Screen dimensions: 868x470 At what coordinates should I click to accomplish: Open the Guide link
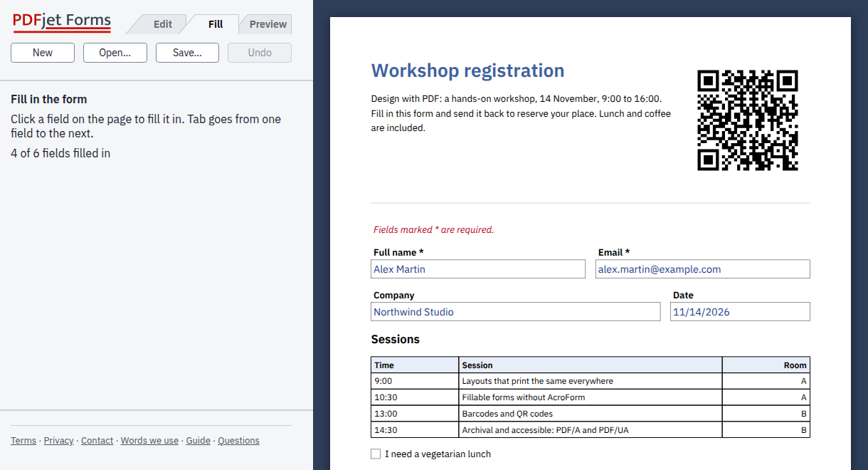click(198, 441)
